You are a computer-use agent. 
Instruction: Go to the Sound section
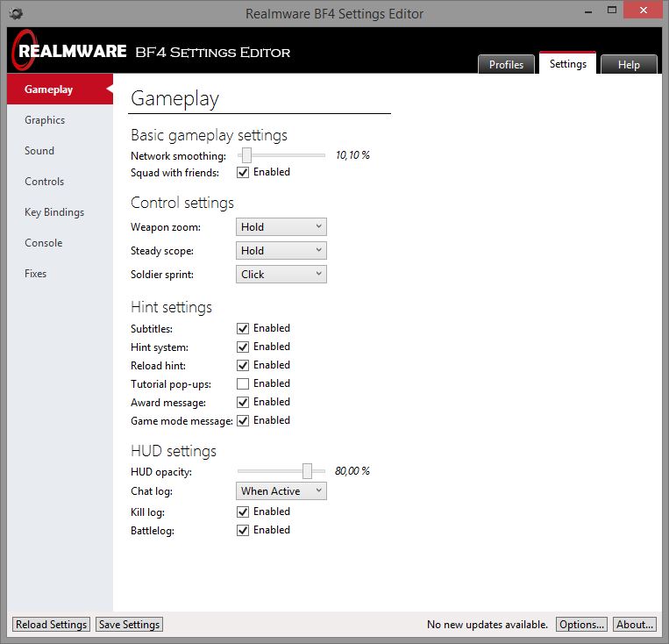tap(60, 151)
